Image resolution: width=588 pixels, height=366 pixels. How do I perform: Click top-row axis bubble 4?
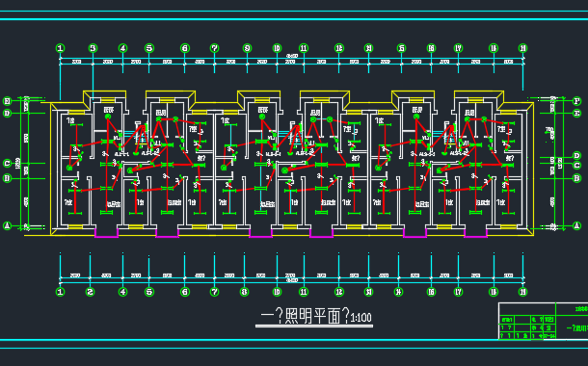click(x=122, y=48)
